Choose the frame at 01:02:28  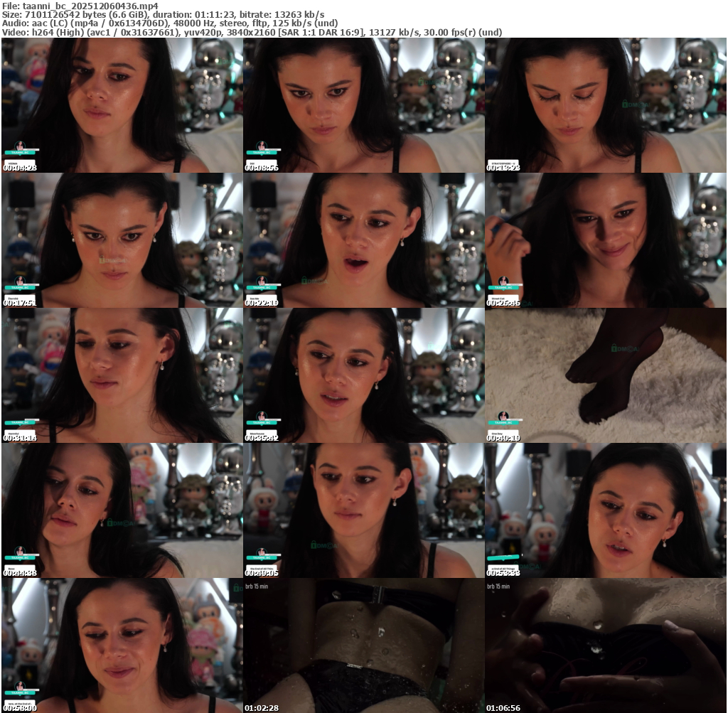[x=364, y=645]
